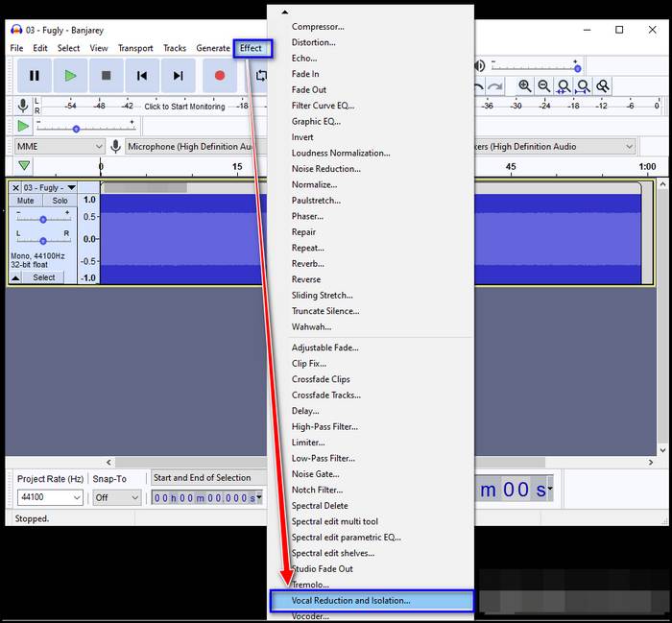Open the Snap-To Off dropdown

pos(116,497)
